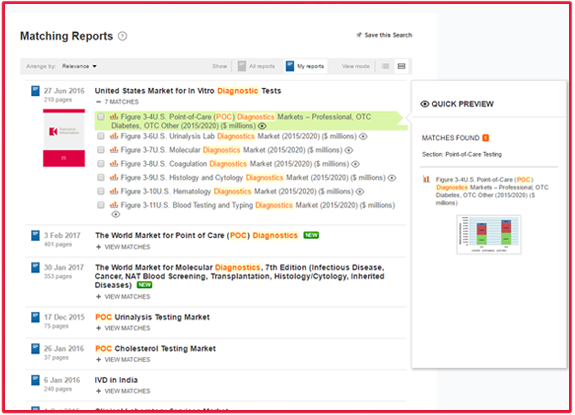This screenshot has height=415, width=575.
Task: Tick checkbox for Figure 3-11 Blood Testing and Typing
Action: click(101, 205)
